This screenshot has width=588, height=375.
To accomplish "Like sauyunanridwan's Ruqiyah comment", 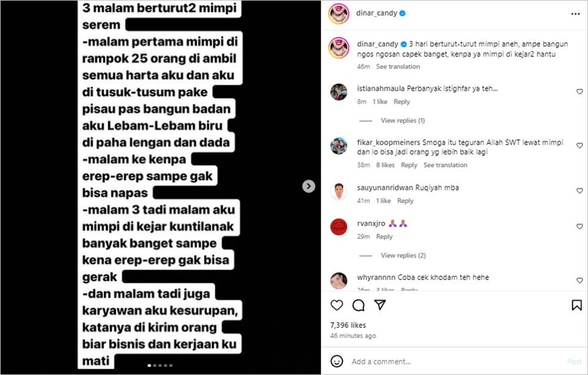I will pyautogui.click(x=579, y=191).
